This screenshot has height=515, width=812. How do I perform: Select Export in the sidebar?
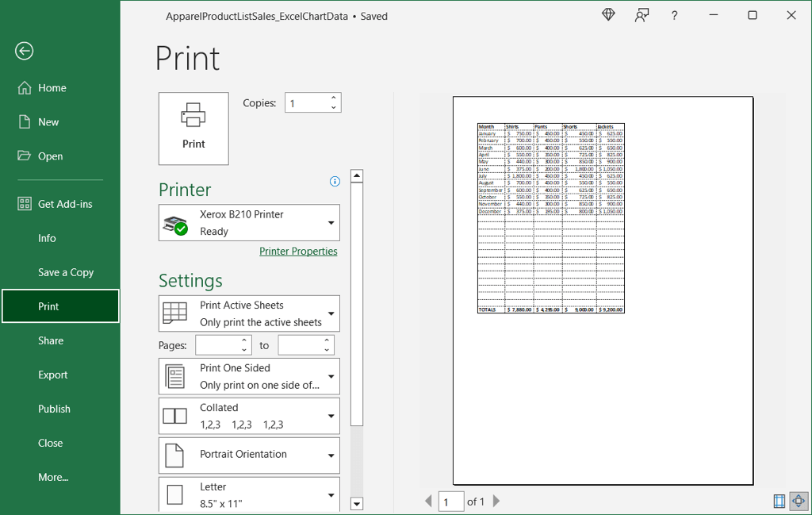point(53,375)
